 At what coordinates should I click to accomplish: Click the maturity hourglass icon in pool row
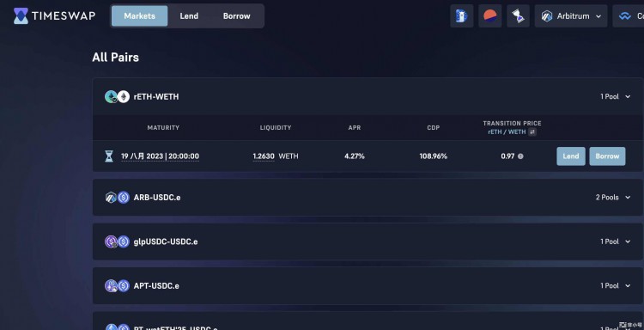click(109, 156)
